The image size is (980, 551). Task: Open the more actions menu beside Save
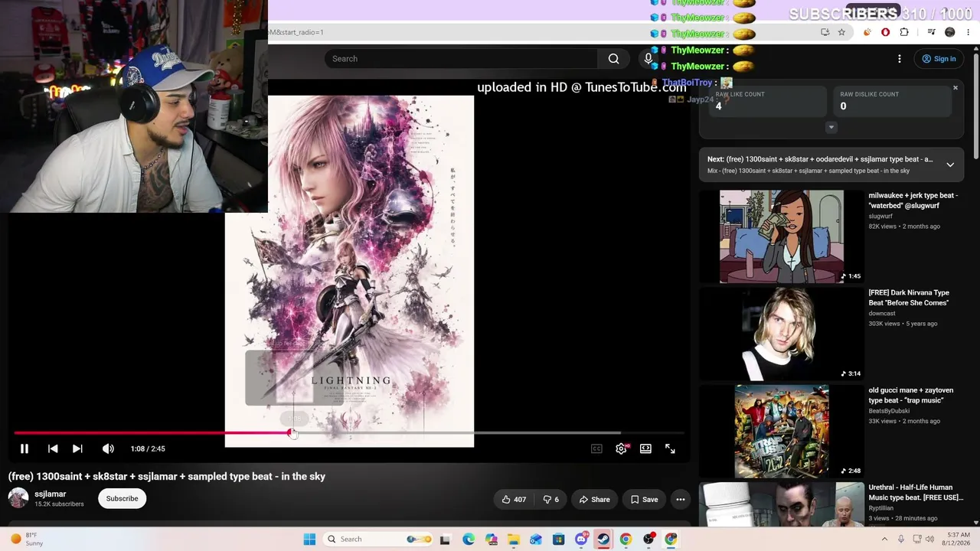pyautogui.click(x=680, y=500)
